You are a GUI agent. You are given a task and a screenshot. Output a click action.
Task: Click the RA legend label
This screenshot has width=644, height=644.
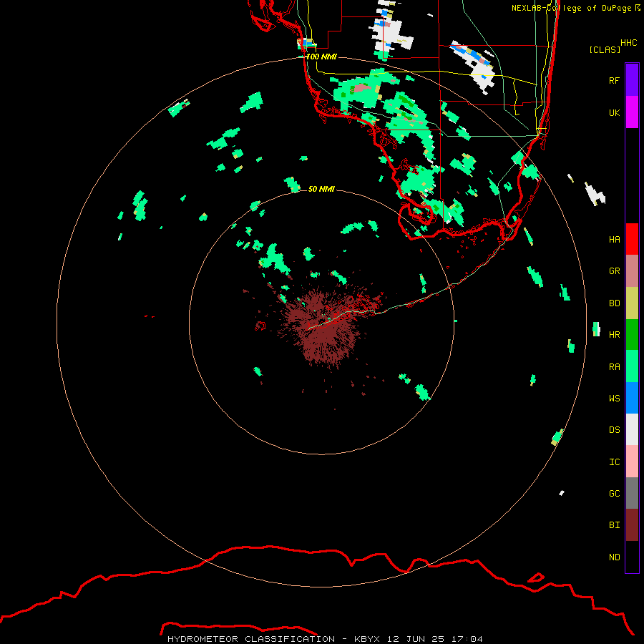(614, 367)
